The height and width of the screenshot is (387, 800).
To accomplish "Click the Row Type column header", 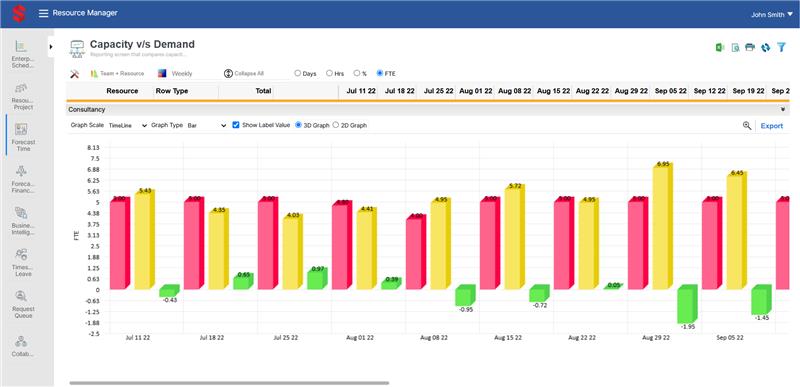I will [x=171, y=91].
